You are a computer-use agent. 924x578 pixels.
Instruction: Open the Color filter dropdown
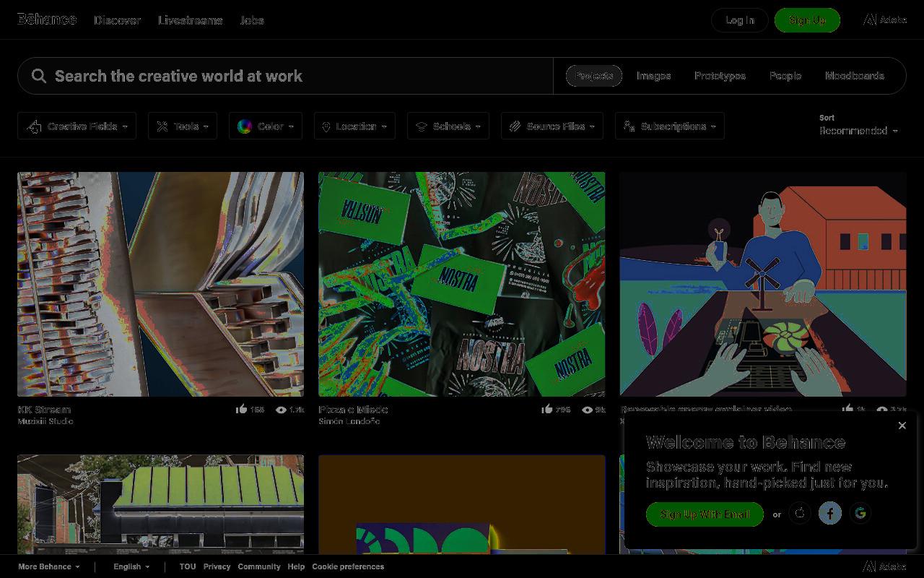266,126
